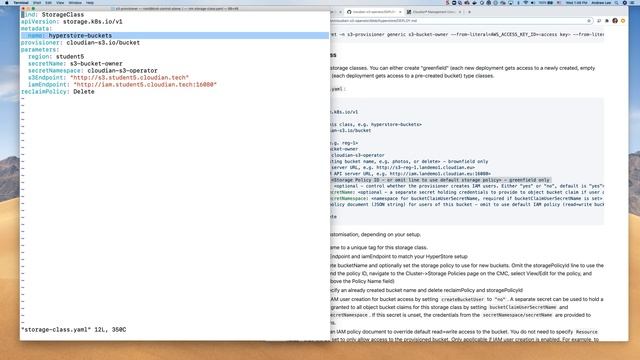
Task: Open the Window menu
Action: tap(75, 2)
